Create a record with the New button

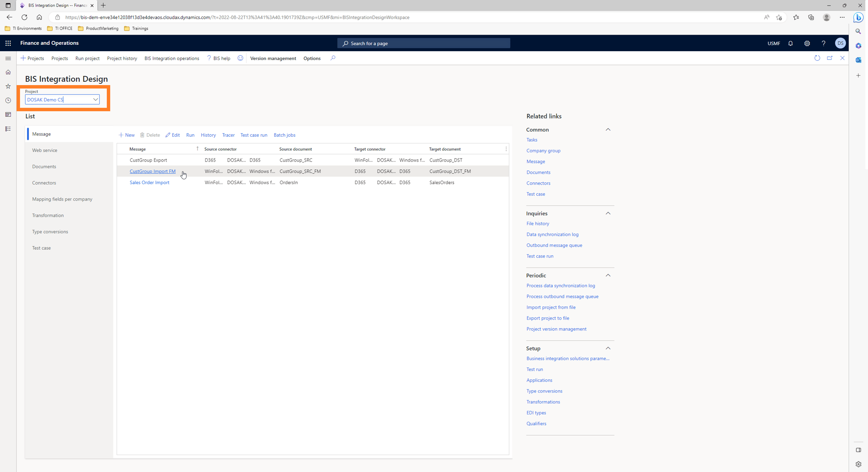(126, 135)
